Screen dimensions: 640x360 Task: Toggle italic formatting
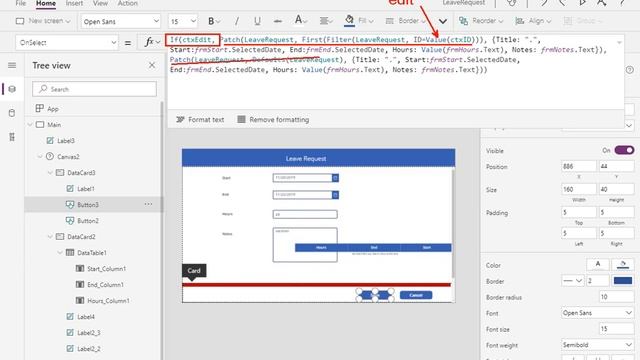pos(236,21)
